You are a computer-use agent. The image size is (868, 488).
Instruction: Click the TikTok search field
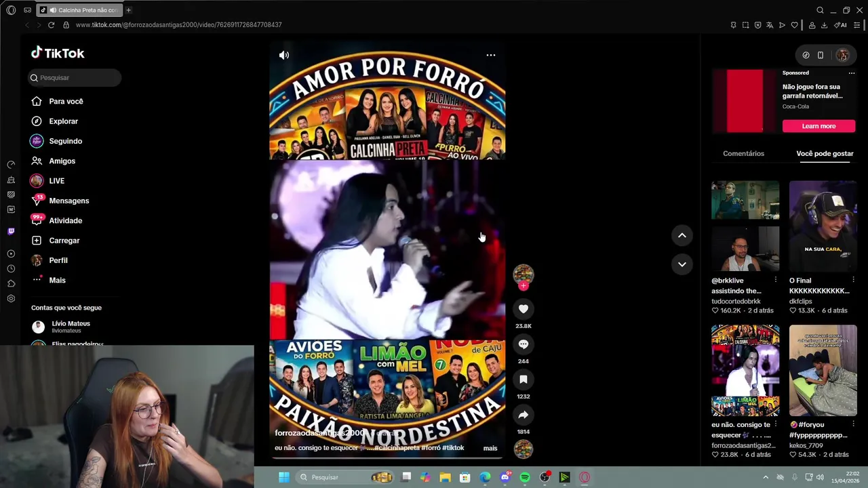[75, 78]
